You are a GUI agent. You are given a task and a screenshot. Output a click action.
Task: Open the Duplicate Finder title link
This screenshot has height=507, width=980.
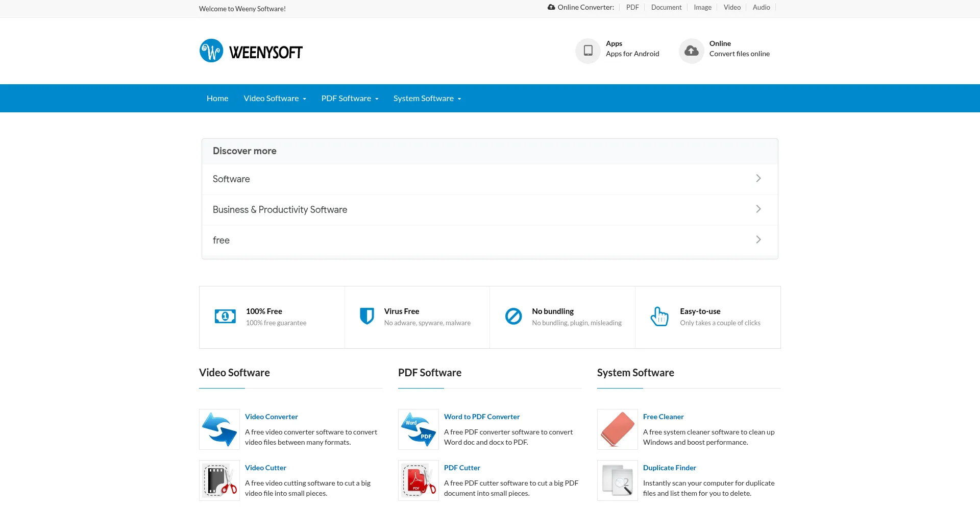669,468
